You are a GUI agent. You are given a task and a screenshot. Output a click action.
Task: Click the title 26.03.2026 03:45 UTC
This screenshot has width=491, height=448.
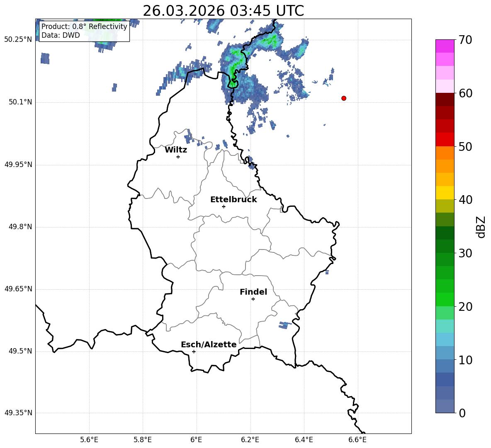tap(223, 11)
